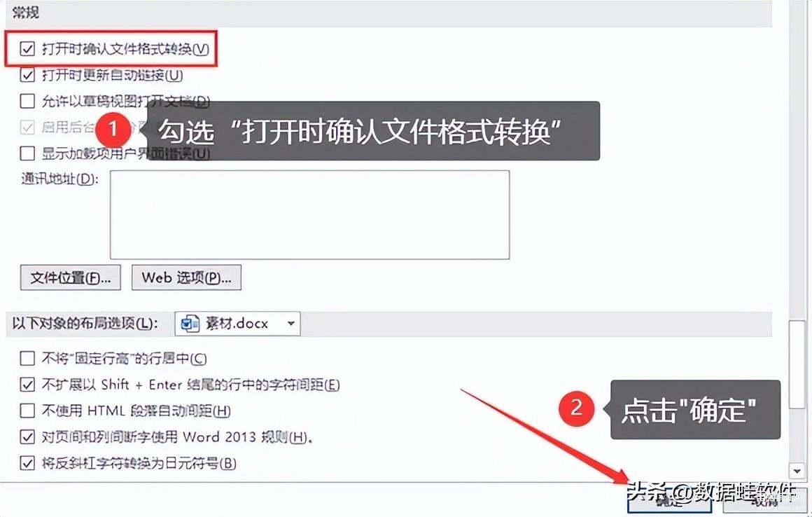Screen dimensions: 812x517
Task: Click the vertical scrollbar thumb
Action: 797,364
